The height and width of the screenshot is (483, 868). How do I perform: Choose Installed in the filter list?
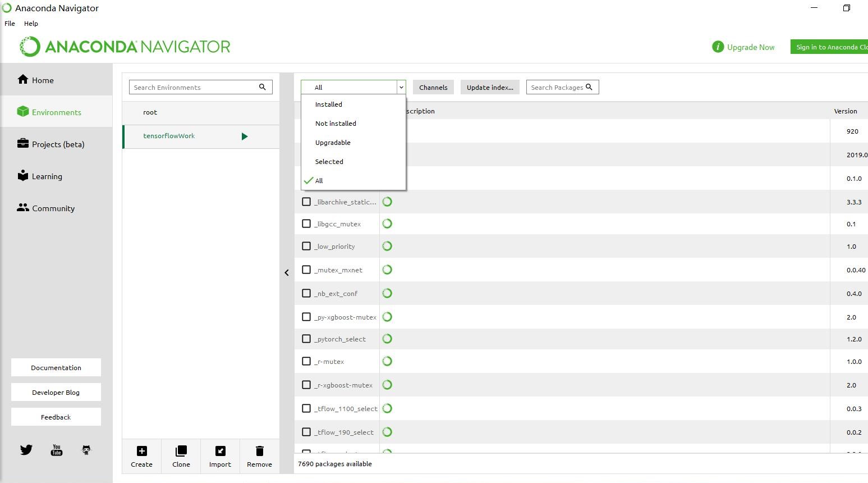coord(353,104)
